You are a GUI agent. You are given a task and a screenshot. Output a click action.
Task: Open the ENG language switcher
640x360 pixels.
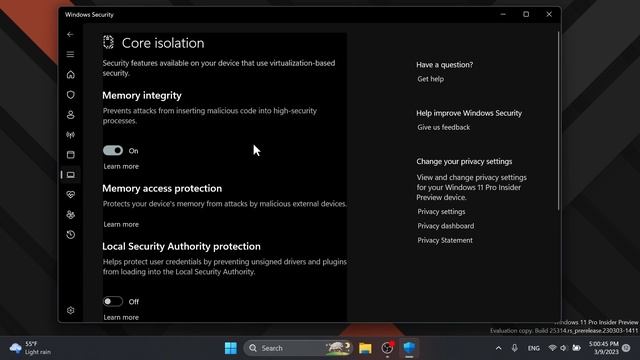533,348
